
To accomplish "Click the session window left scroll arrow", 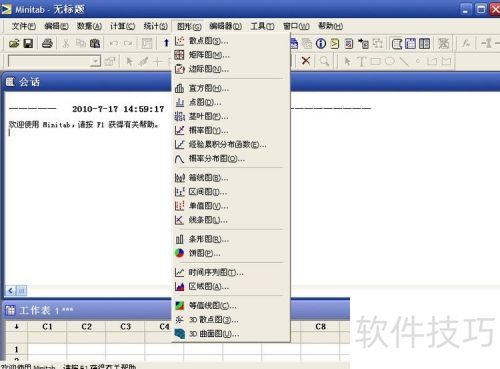I will click(11, 291).
